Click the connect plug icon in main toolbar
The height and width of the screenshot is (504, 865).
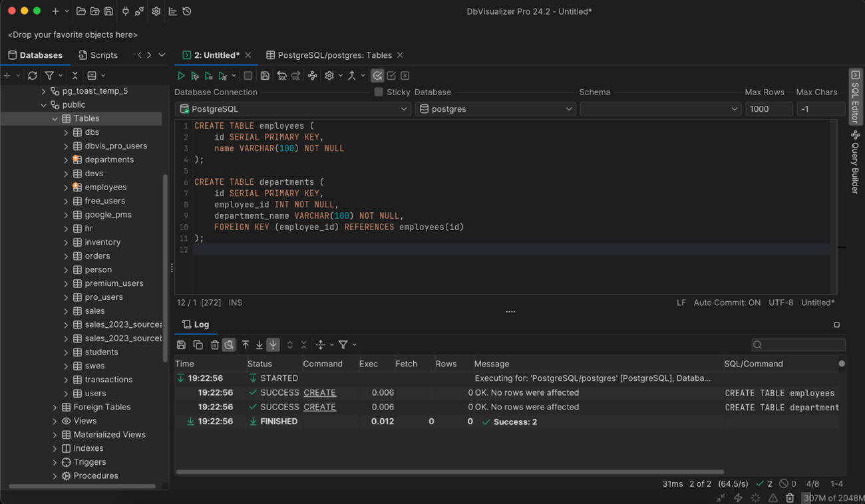click(125, 11)
